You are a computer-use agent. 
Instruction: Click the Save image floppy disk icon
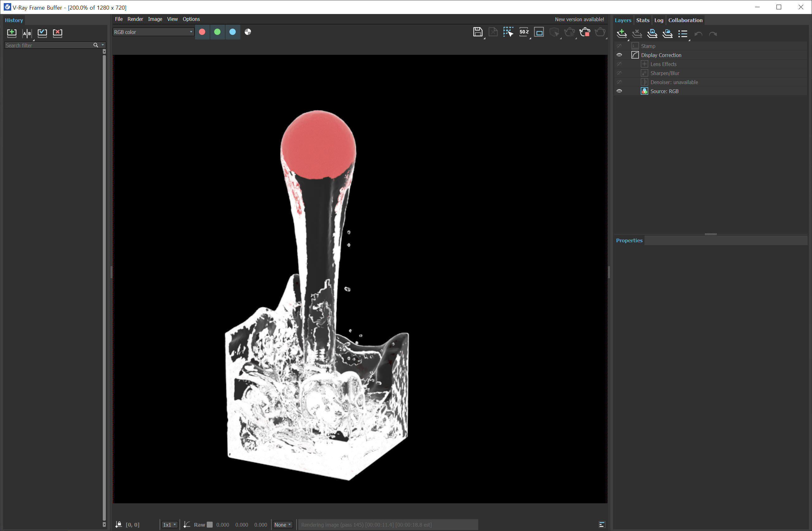coord(478,32)
